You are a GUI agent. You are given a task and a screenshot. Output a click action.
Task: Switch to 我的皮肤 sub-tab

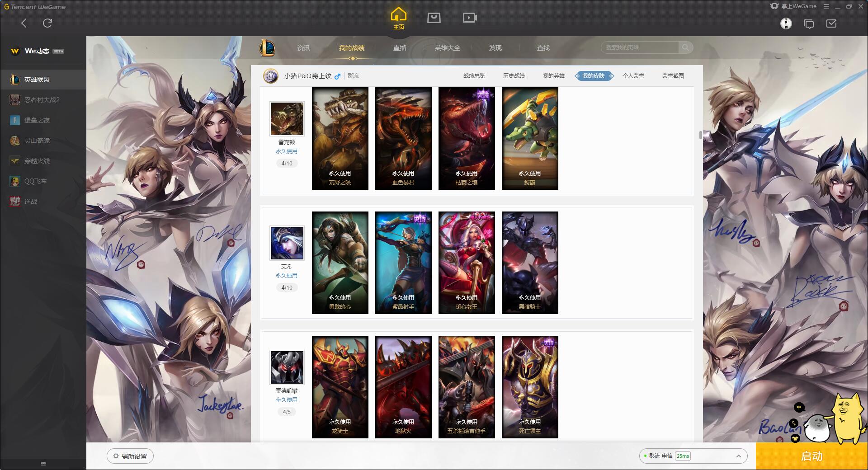coord(594,76)
